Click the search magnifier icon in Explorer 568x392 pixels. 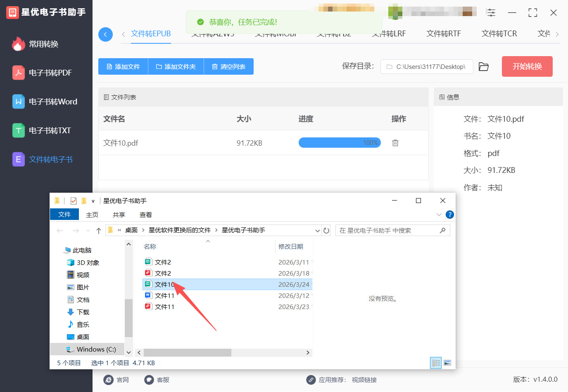tap(443, 230)
